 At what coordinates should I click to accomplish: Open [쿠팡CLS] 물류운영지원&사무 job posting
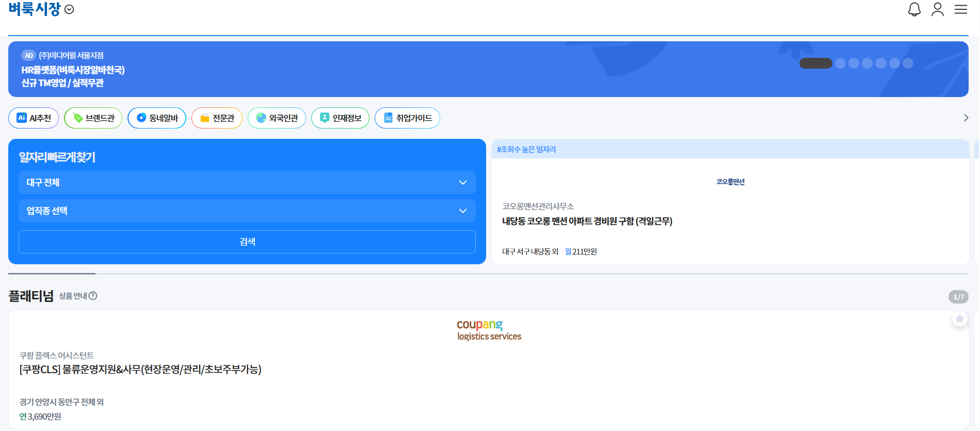[140, 369]
